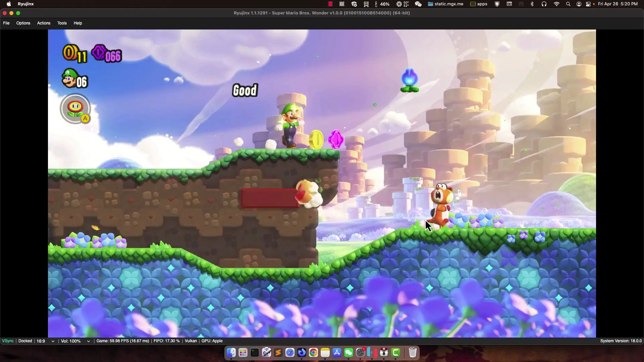Image resolution: width=644 pixels, height=362 pixels.
Task: Open Finder from the dock
Action: [231, 353]
